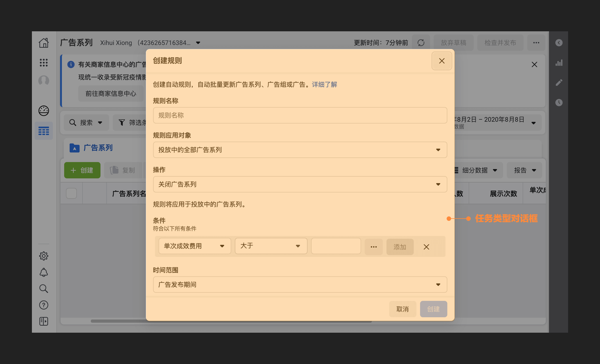
Task: Open settings gear in left sidebar
Action: coord(44,256)
